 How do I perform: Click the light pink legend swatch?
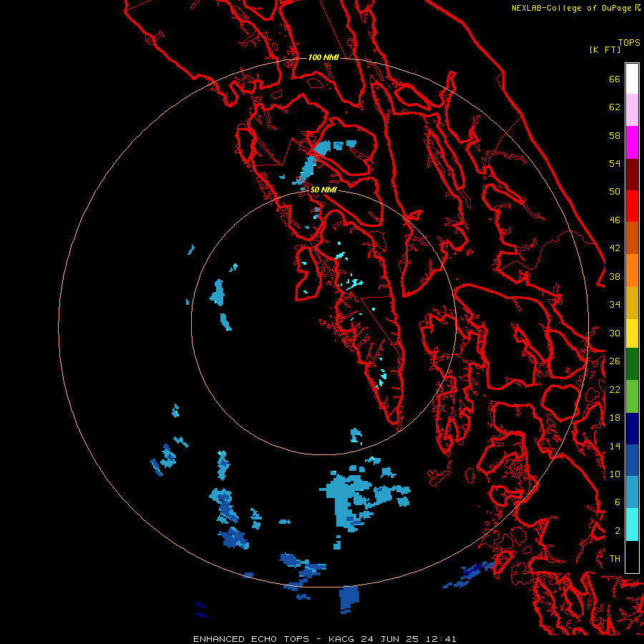[632, 110]
